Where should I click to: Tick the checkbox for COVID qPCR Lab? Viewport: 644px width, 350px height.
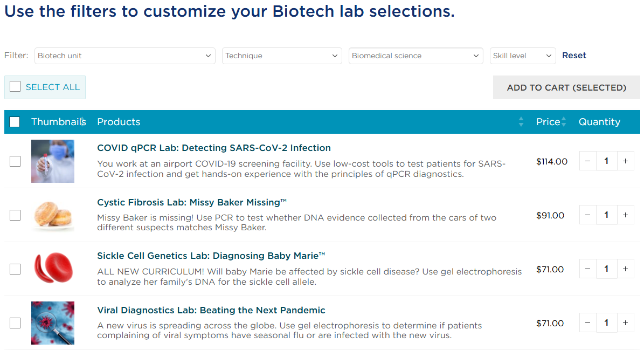click(15, 161)
